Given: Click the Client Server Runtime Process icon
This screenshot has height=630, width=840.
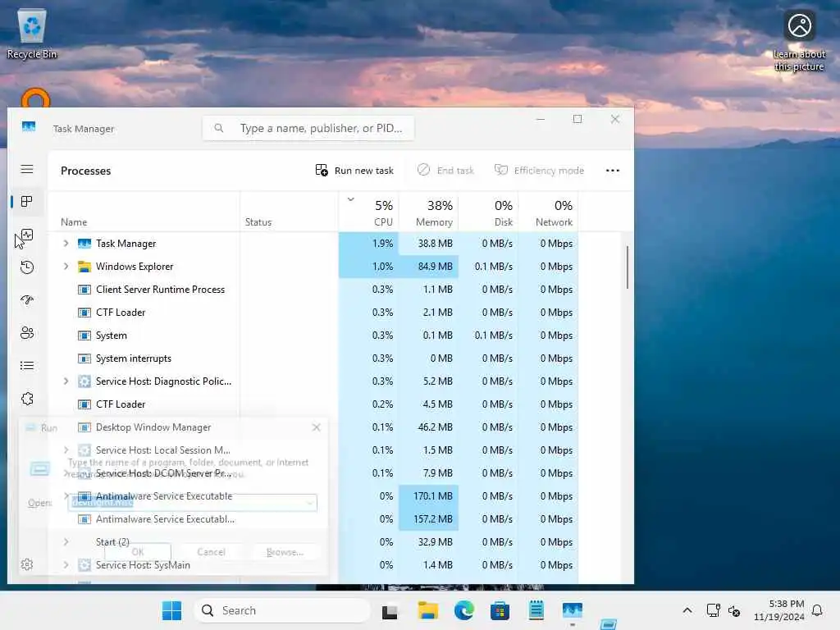Looking at the screenshot, I should point(84,290).
